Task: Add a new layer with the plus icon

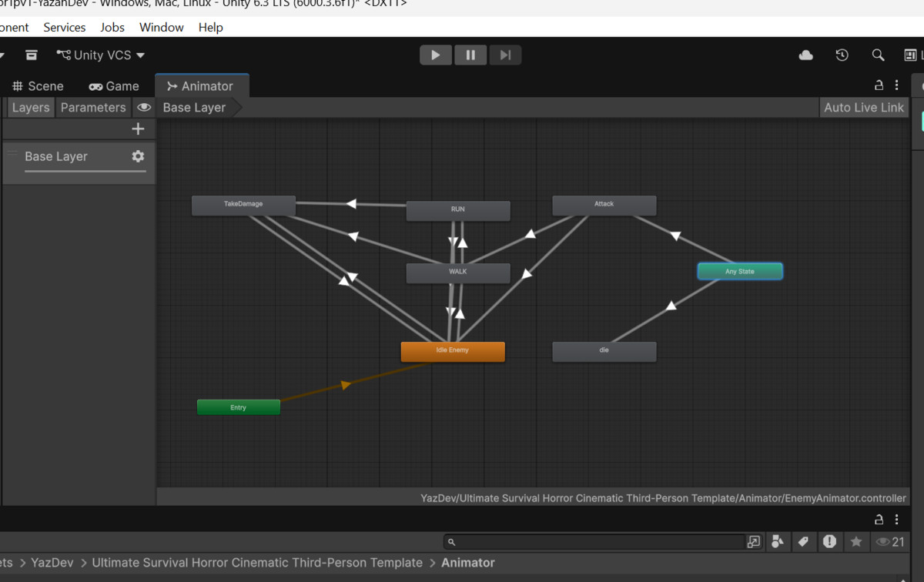Action: click(x=139, y=129)
